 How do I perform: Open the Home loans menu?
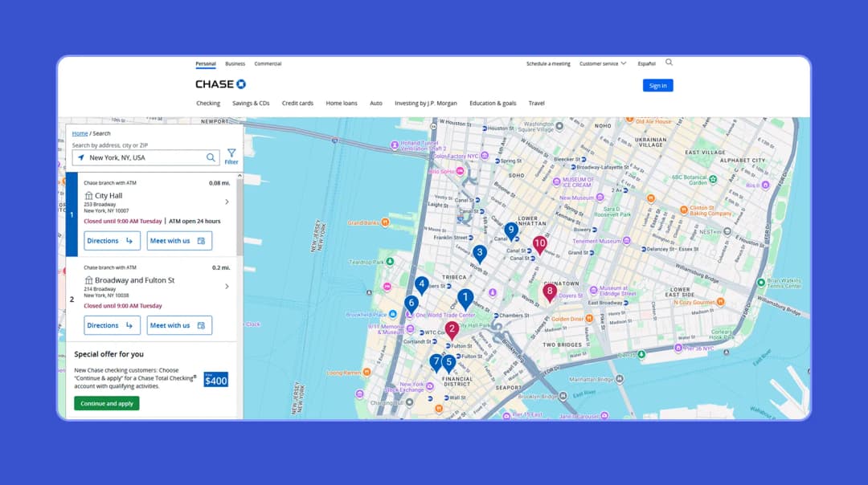pos(342,104)
